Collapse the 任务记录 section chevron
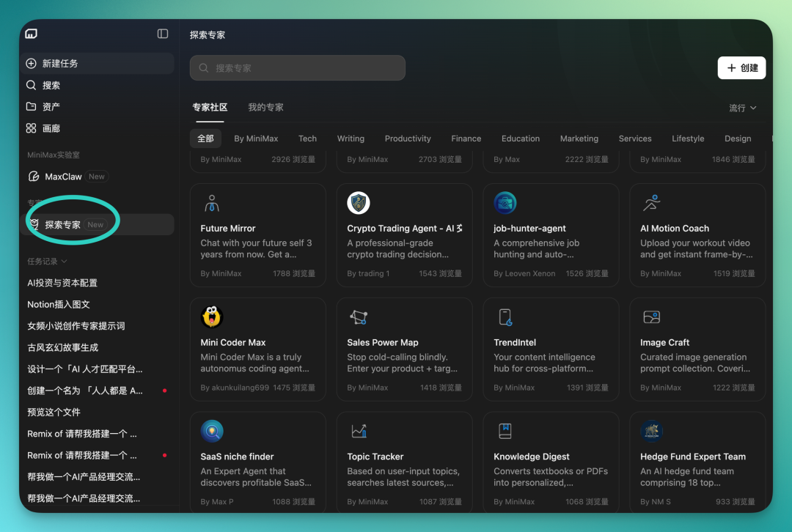This screenshot has height=532, width=792. tap(64, 262)
